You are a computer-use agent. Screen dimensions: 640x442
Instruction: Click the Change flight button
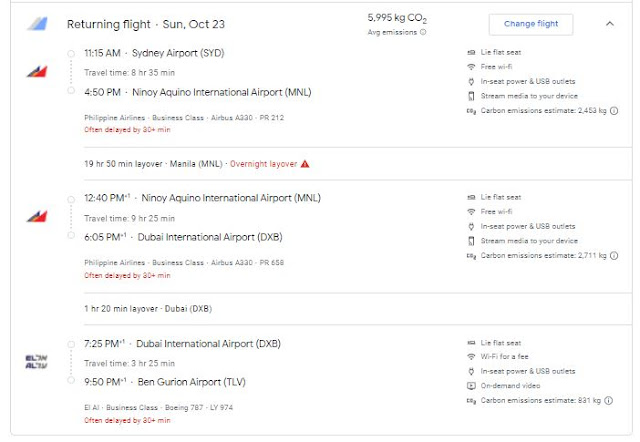click(x=530, y=23)
